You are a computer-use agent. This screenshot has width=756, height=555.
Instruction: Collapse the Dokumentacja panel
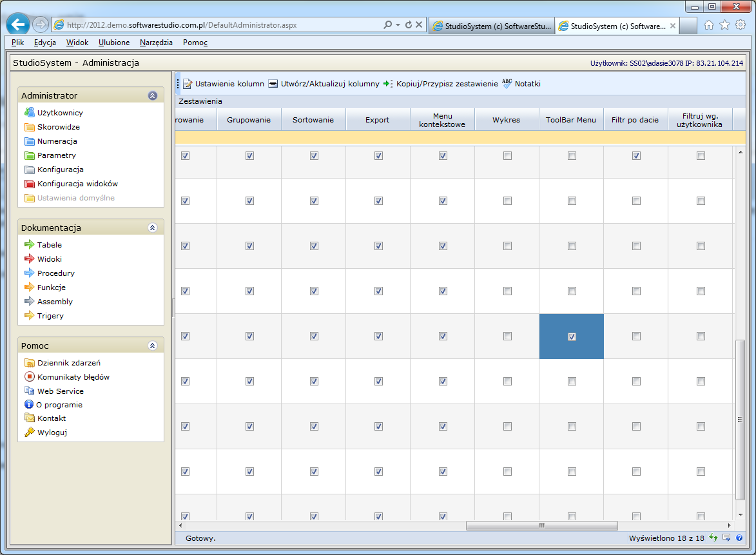click(153, 228)
